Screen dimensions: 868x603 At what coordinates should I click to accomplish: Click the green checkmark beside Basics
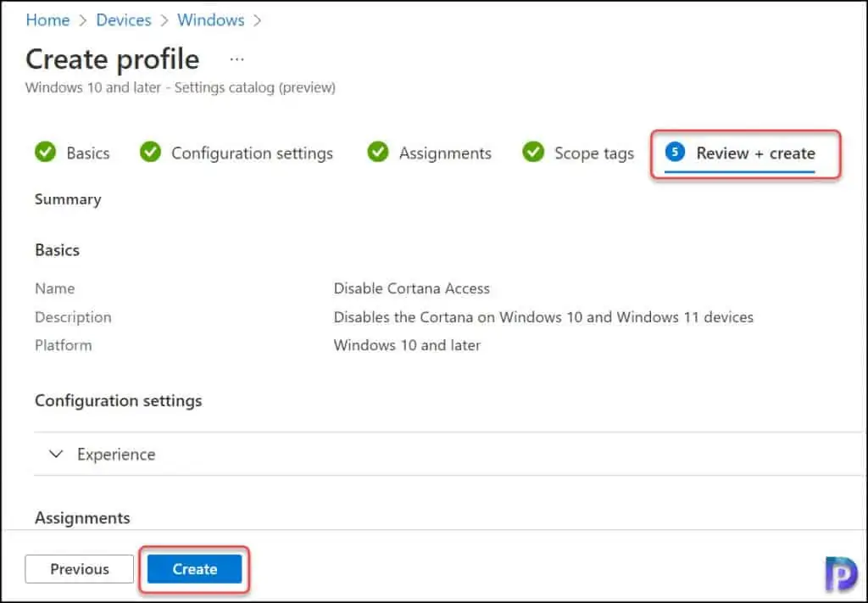46,152
